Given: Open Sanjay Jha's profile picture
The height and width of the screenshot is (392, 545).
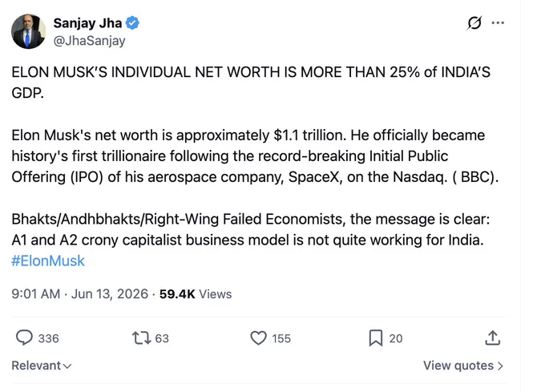Looking at the screenshot, I should (x=29, y=31).
